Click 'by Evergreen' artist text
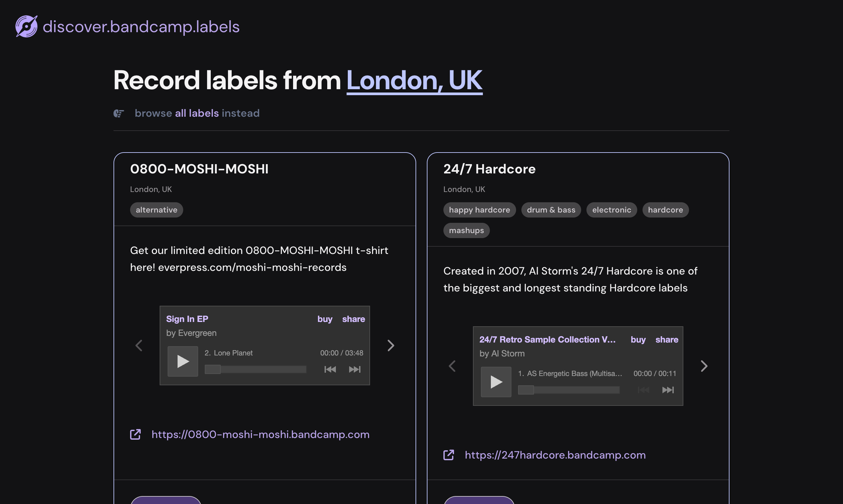 (x=191, y=333)
